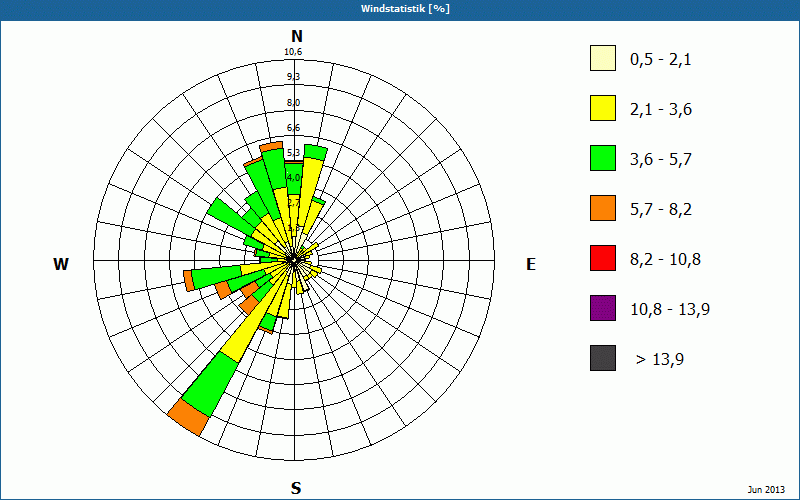Click the '6,6' radial axis value
The image size is (800, 500).
(x=293, y=128)
